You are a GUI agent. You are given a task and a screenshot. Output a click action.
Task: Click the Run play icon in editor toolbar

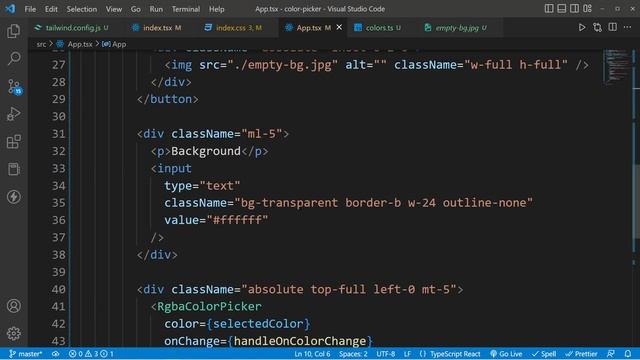[582, 27]
